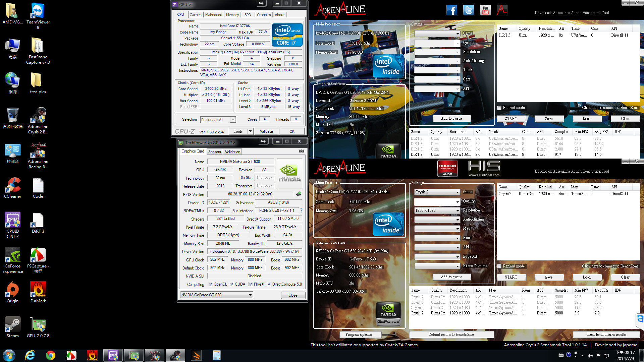Viewport: 644px width, 362px height.
Task: Switch to the Mainboard tab in CPU-Z
Action: tap(213, 15)
